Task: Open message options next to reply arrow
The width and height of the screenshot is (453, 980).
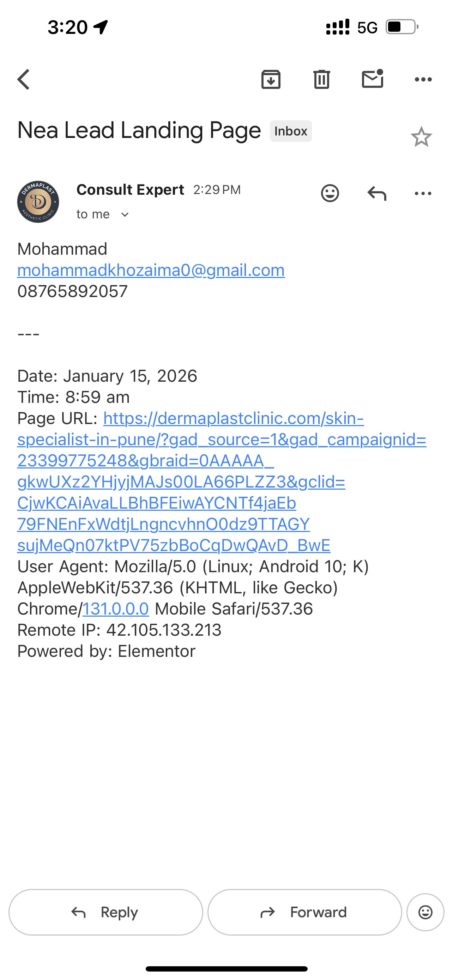Action: [x=423, y=193]
